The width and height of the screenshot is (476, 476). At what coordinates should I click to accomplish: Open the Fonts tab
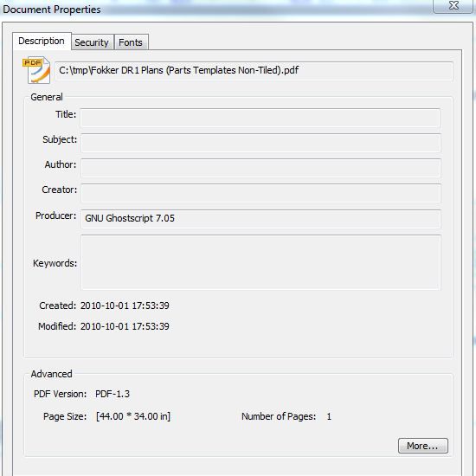pyautogui.click(x=131, y=42)
